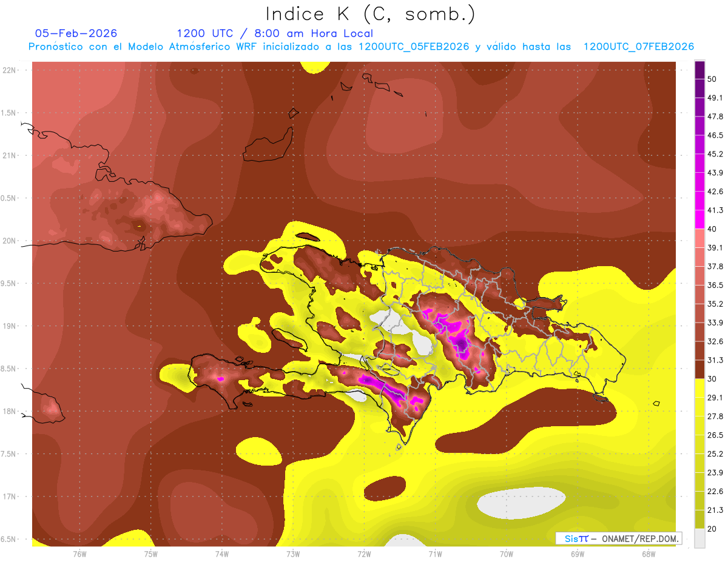
Task: Click the legend value '37.8'
Action: coord(715,266)
